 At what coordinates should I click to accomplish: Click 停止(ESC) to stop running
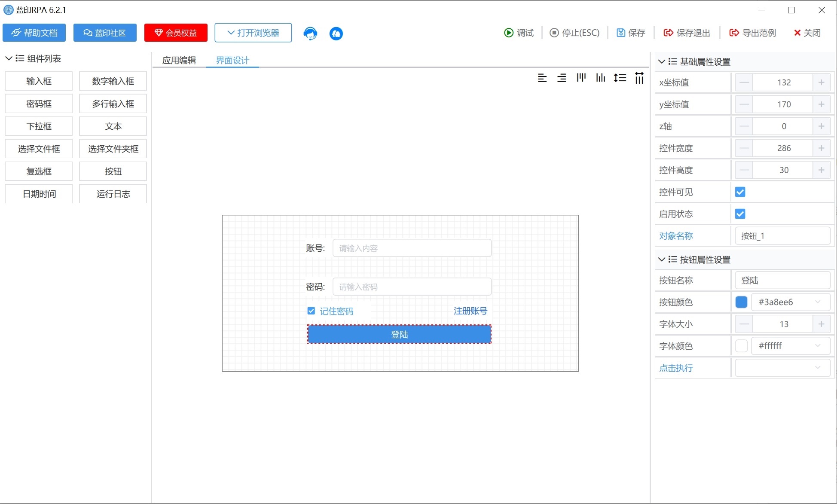click(x=574, y=33)
